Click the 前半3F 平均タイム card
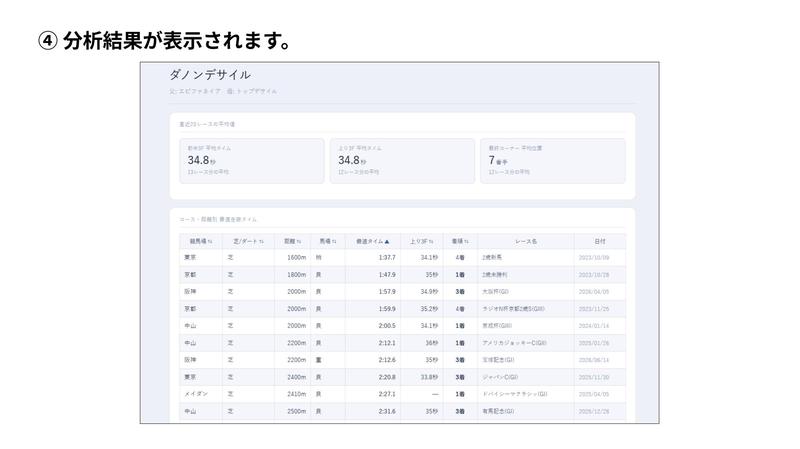This screenshot has width=800, height=449. pos(252,161)
